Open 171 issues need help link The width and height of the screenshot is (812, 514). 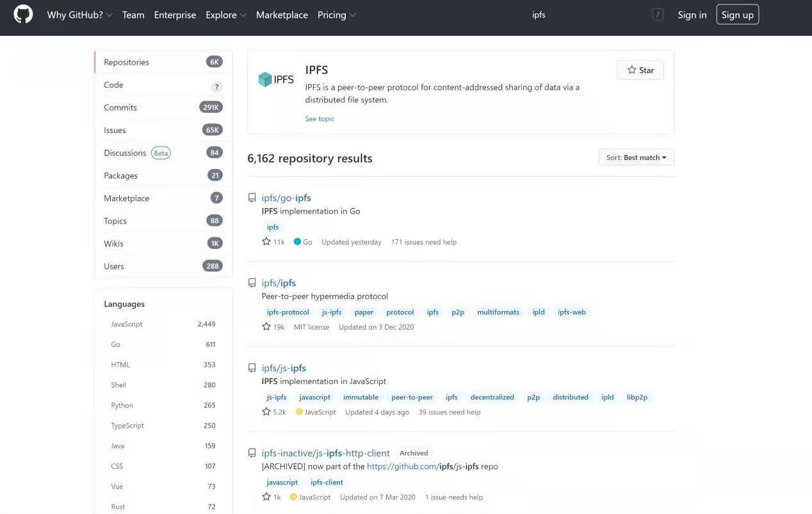pos(424,242)
